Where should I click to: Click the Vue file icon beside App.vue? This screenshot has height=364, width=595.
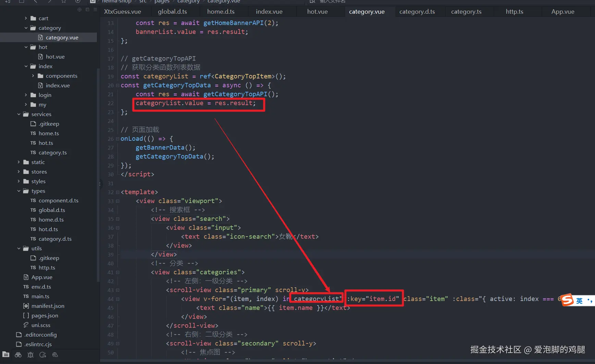click(26, 277)
